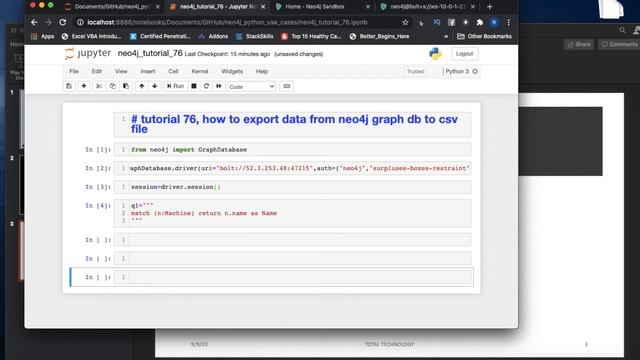Insert a cell below with plus icon
The height and width of the screenshot is (360, 640).
(84, 86)
